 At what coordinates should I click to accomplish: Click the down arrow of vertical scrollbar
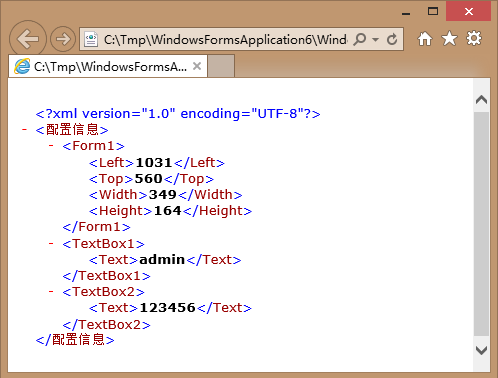click(x=481, y=350)
